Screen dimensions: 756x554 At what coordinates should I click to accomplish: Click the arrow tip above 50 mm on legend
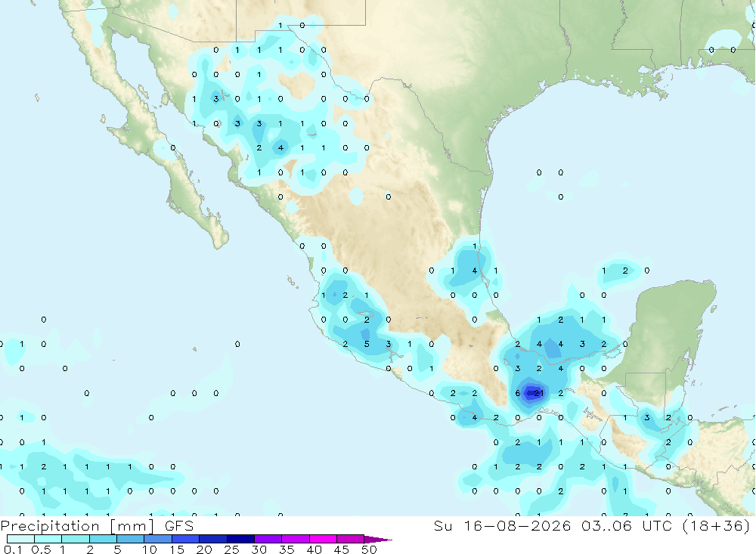[x=378, y=539]
